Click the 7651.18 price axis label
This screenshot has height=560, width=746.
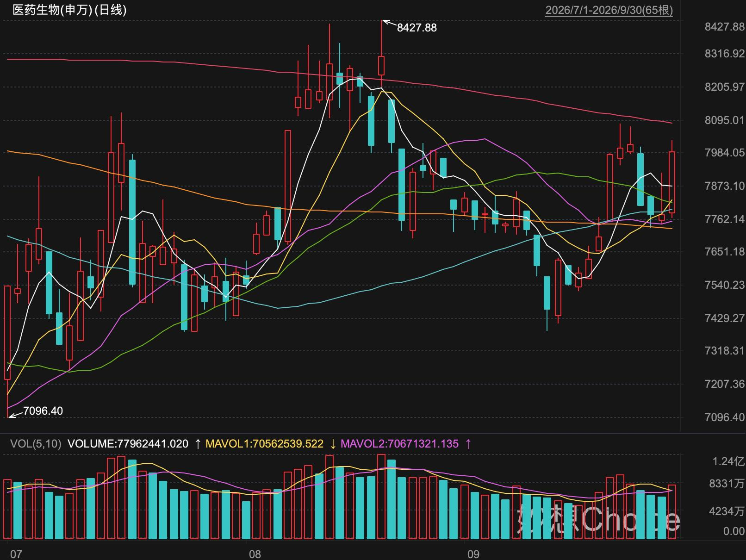pyautogui.click(x=725, y=252)
